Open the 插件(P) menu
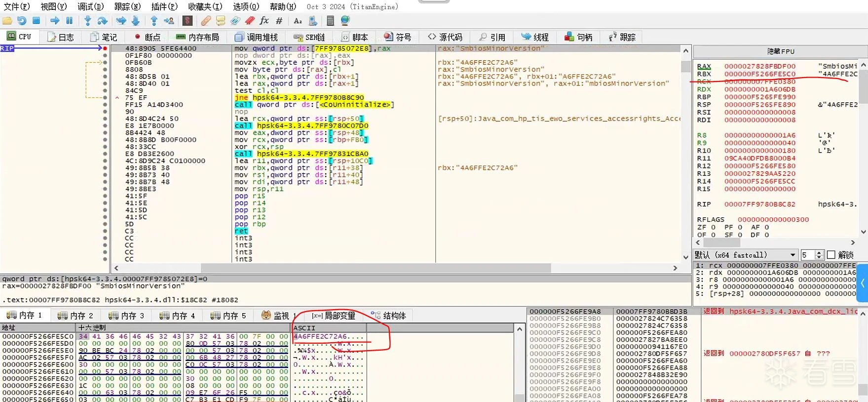Viewport: 868px width, 402px height. tap(164, 6)
